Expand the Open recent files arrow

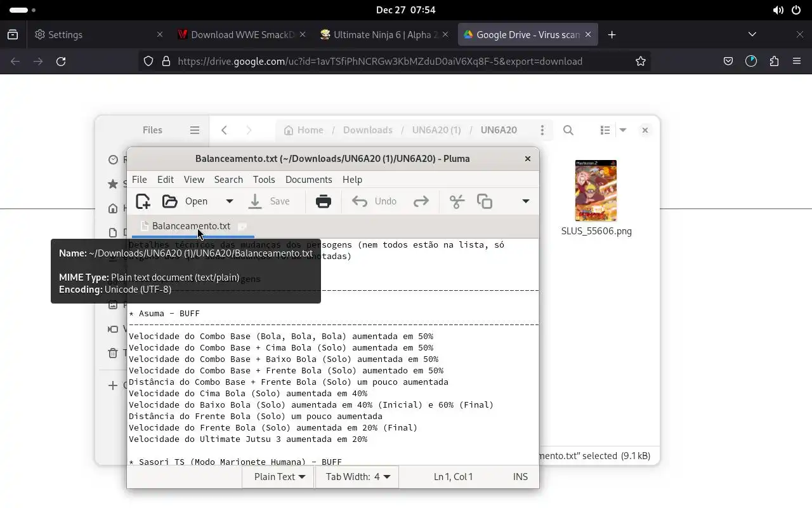point(230,201)
